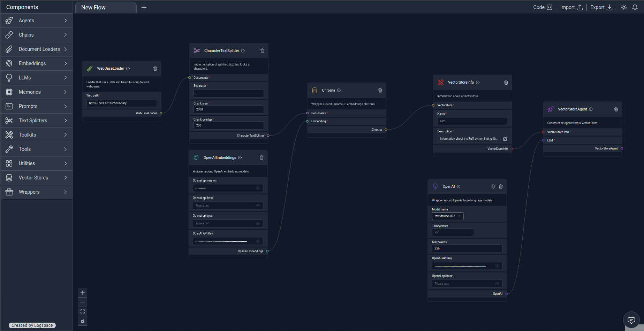Open the chat bubble
Image resolution: width=644 pixels, height=331 pixels.
(x=631, y=320)
